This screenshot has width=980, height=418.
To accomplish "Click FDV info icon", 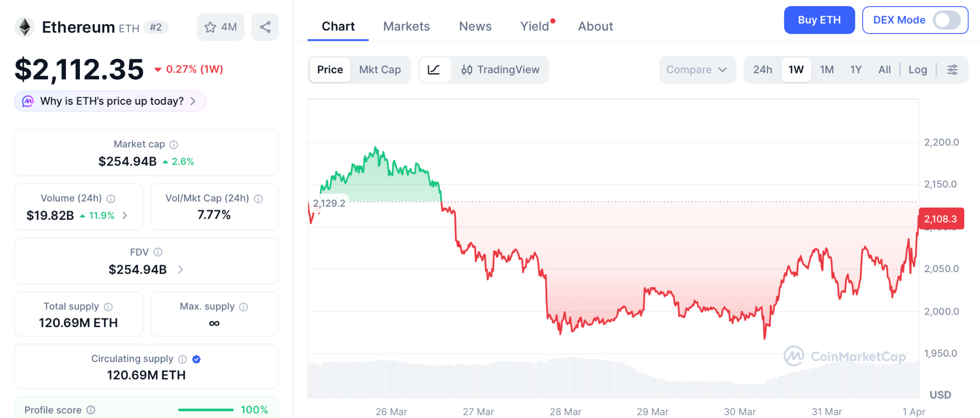I will point(158,252).
